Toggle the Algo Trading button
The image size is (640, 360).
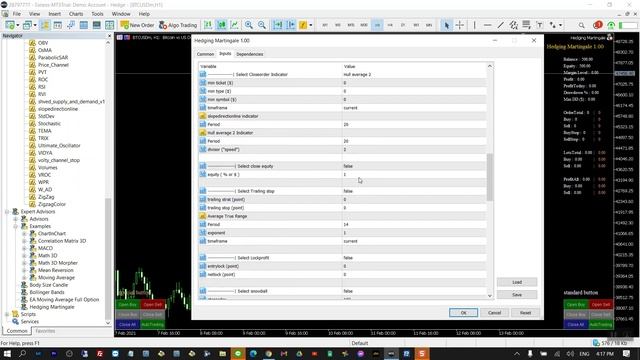[178, 25]
